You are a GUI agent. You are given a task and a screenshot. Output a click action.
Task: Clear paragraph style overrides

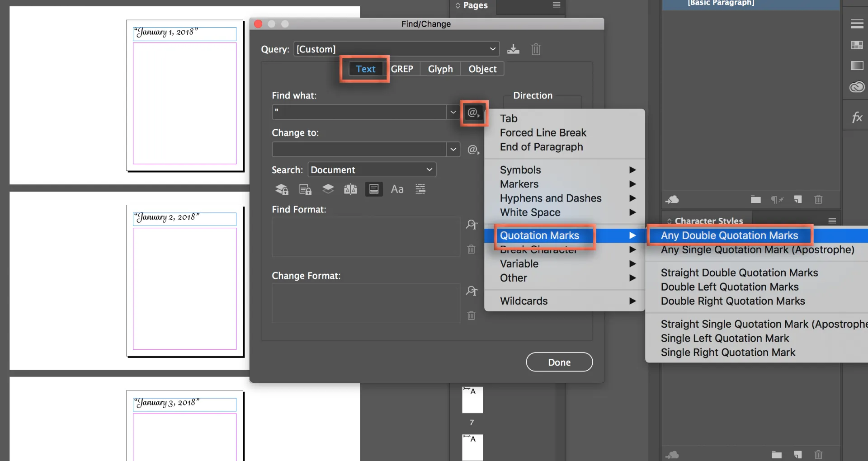click(777, 199)
